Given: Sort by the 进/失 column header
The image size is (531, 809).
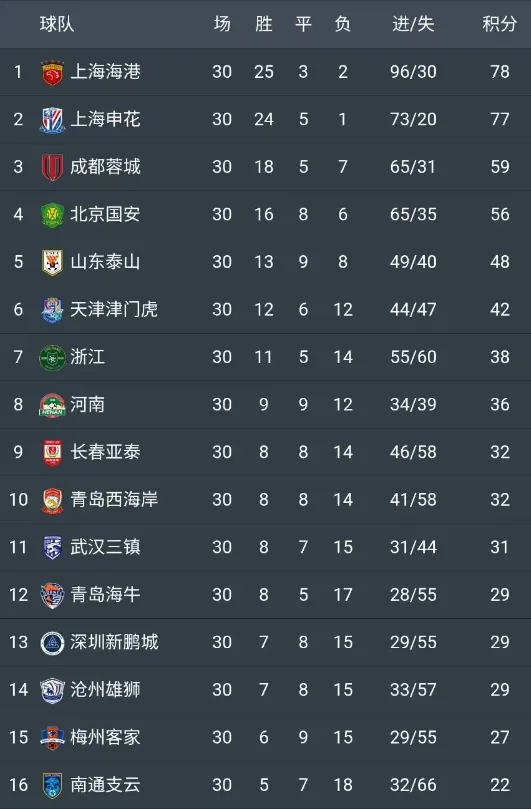Looking at the screenshot, I should pos(413,24).
